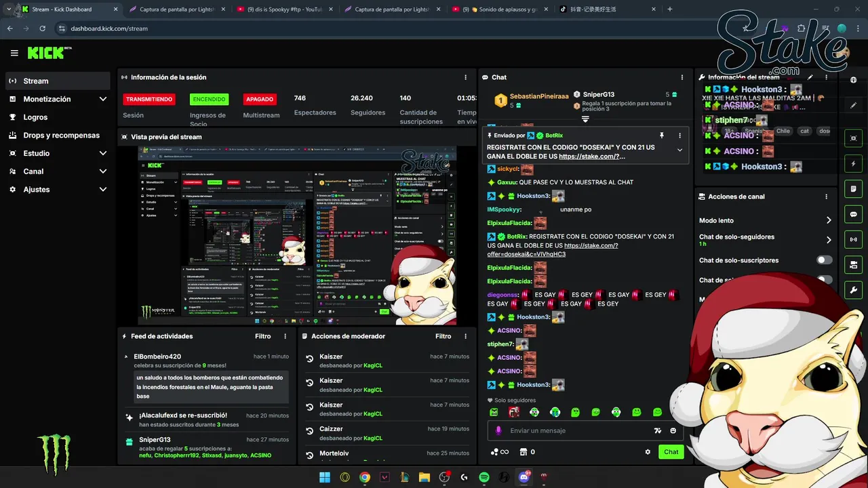Click the stream preview thumbnail
The height and width of the screenshot is (488, 868).
pyautogui.click(x=297, y=235)
